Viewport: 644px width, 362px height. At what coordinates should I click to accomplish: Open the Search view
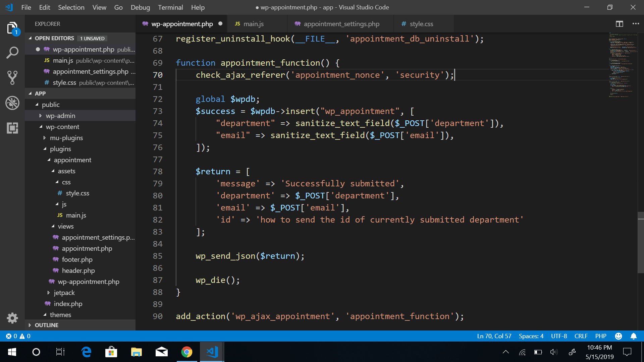point(12,53)
